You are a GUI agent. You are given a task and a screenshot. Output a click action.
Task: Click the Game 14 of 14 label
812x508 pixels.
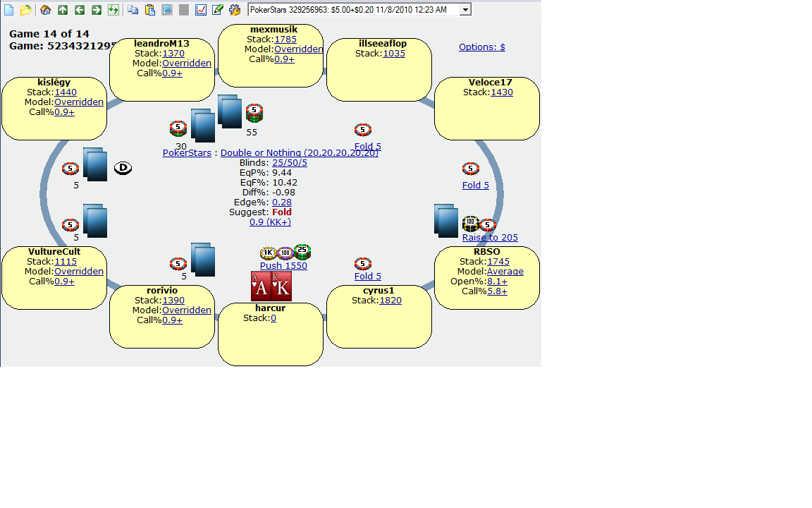49,34
